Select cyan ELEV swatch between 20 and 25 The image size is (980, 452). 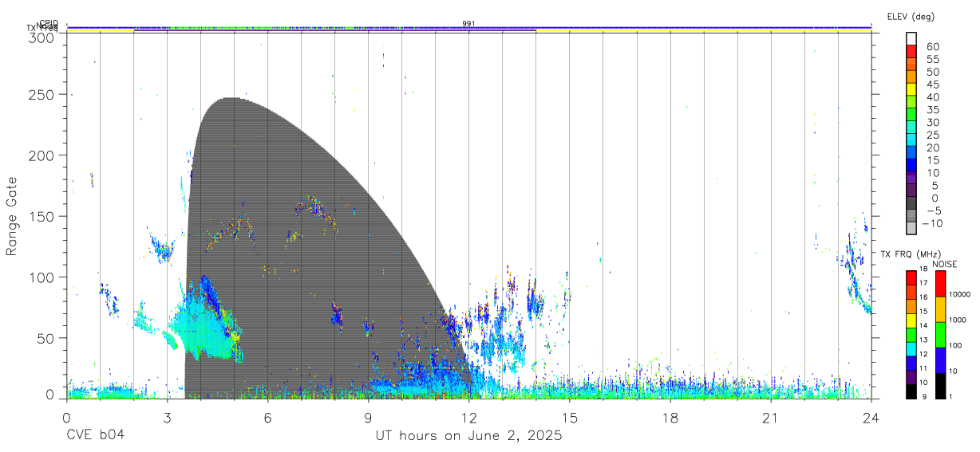point(911,139)
